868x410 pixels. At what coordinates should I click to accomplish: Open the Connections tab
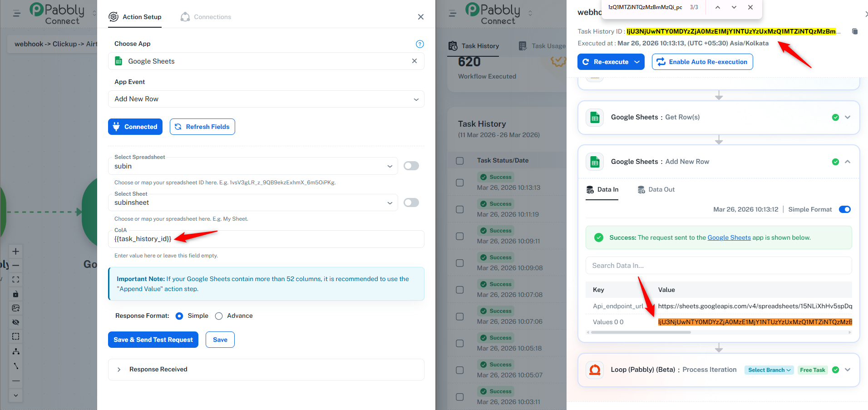click(206, 17)
